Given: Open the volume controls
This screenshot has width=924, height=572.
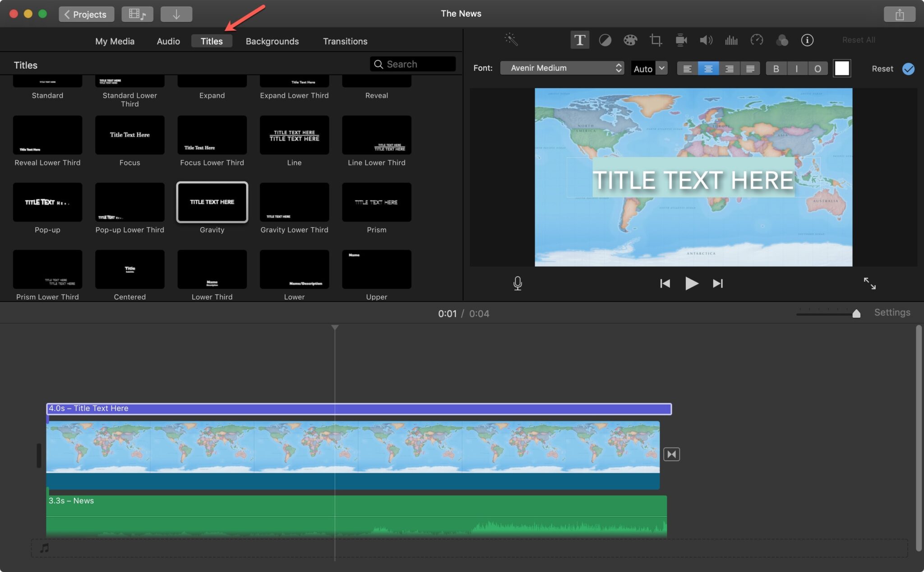Looking at the screenshot, I should [706, 40].
